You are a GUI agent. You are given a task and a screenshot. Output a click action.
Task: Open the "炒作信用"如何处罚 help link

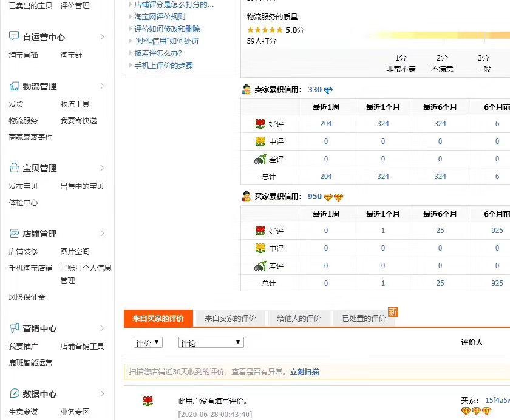[x=166, y=41]
